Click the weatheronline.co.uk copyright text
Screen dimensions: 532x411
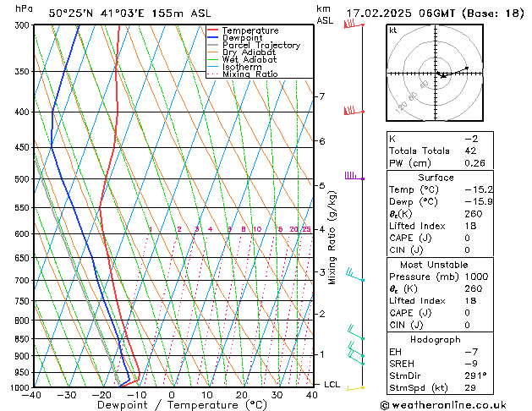pyautogui.click(x=443, y=405)
